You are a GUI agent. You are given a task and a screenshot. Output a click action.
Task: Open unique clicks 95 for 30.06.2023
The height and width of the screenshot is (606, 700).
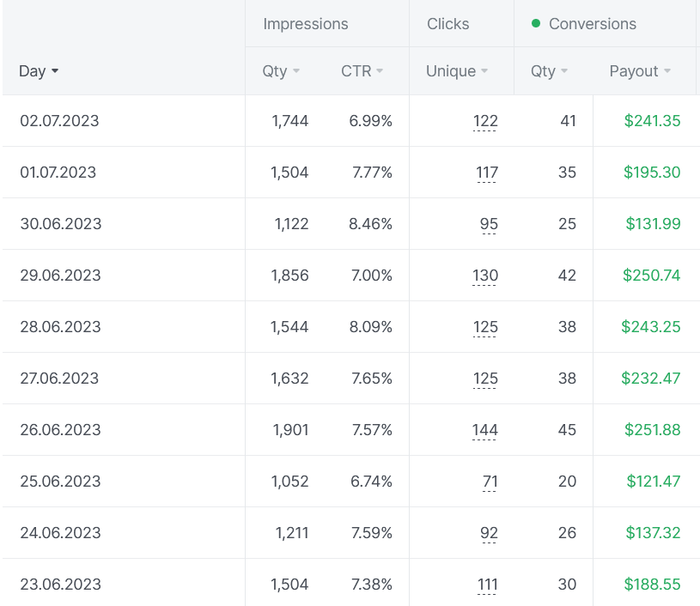tap(489, 224)
